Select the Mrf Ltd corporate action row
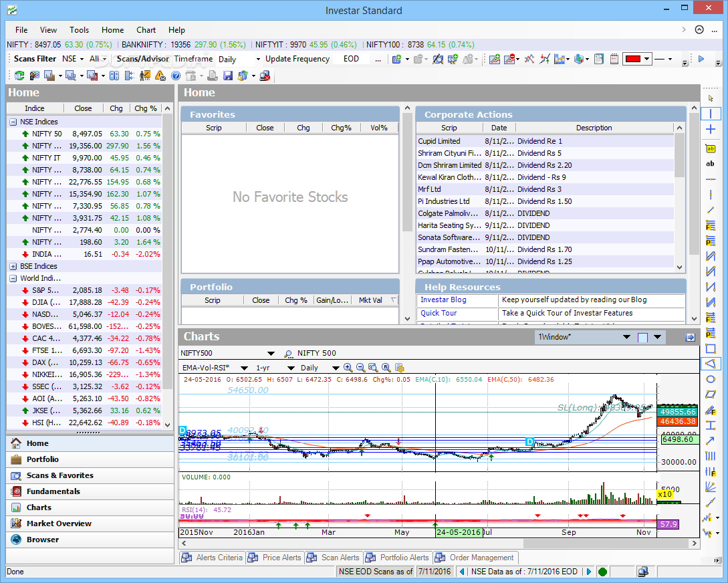The image size is (728, 583). 545,189
